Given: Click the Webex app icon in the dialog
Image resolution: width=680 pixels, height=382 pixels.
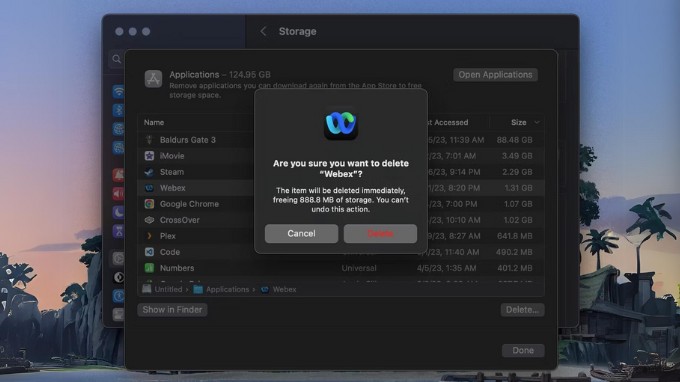Looking at the screenshot, I should [341, 124].
